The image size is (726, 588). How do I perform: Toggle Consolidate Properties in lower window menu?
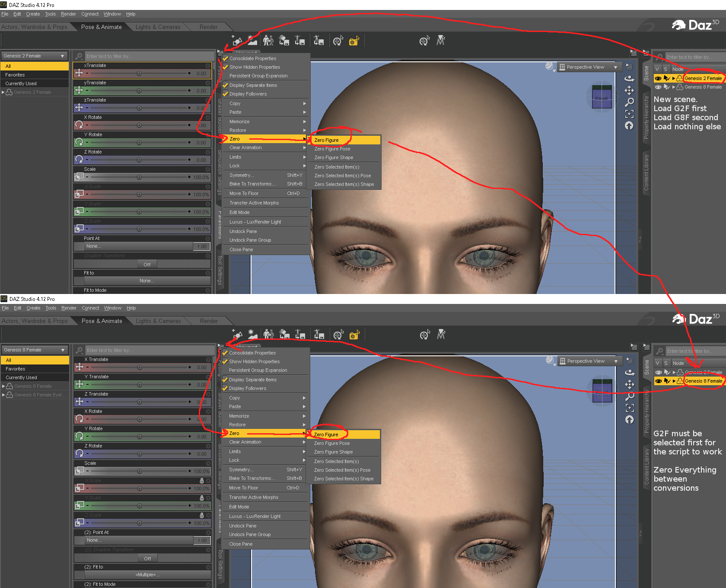(225, 353)
